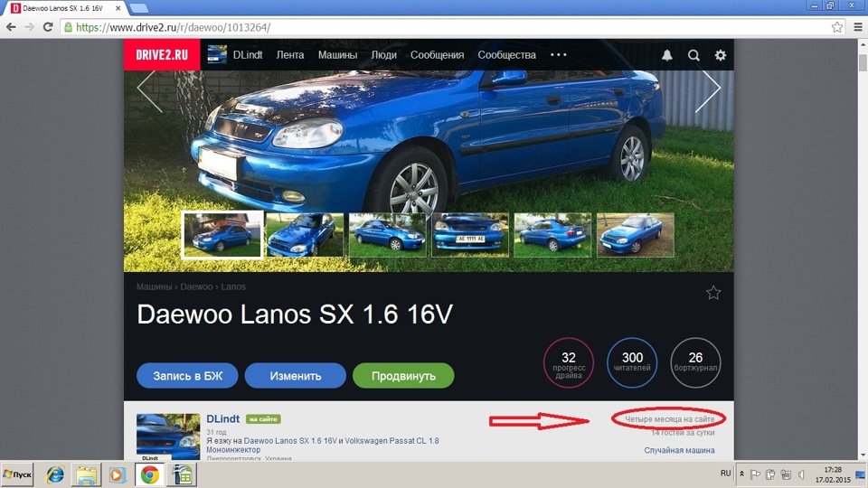Click the DRIVE2.RU logo
The width and height of the screenshot is (868, 488).
coord(162,55)
